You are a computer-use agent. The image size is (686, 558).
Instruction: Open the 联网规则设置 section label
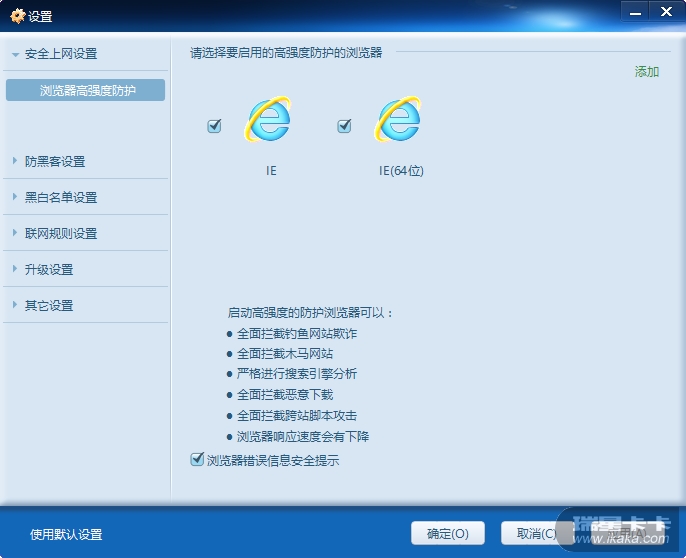click(61, 234)
